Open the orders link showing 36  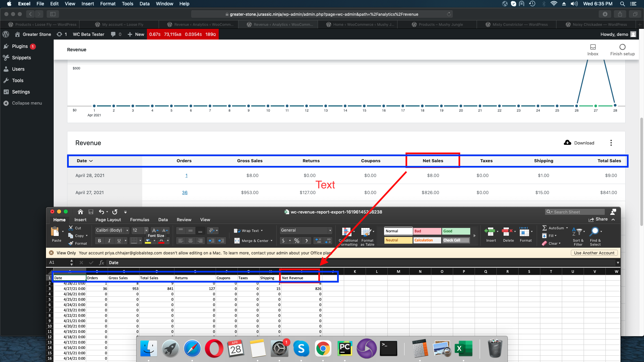pyautogui.click(x=184, y=192)
